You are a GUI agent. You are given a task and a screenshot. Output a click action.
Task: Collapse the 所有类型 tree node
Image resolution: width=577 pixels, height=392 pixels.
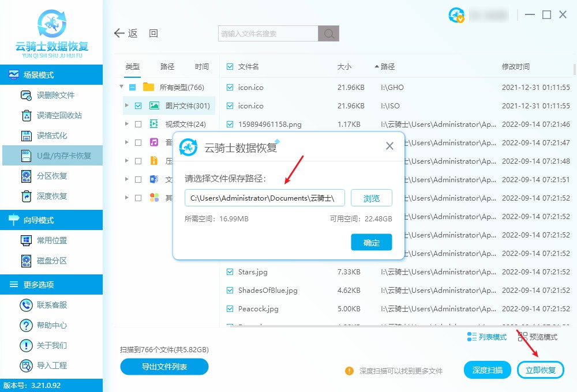coord(122,87)
